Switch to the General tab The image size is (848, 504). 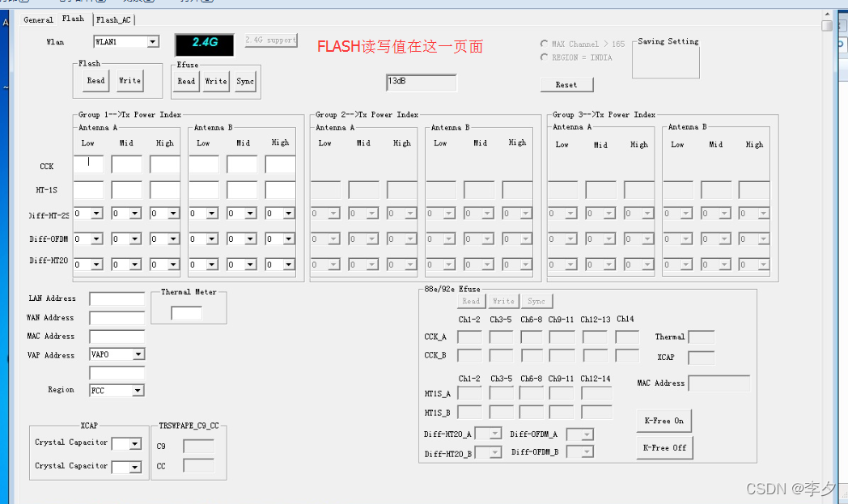click(x=38, y=19)
